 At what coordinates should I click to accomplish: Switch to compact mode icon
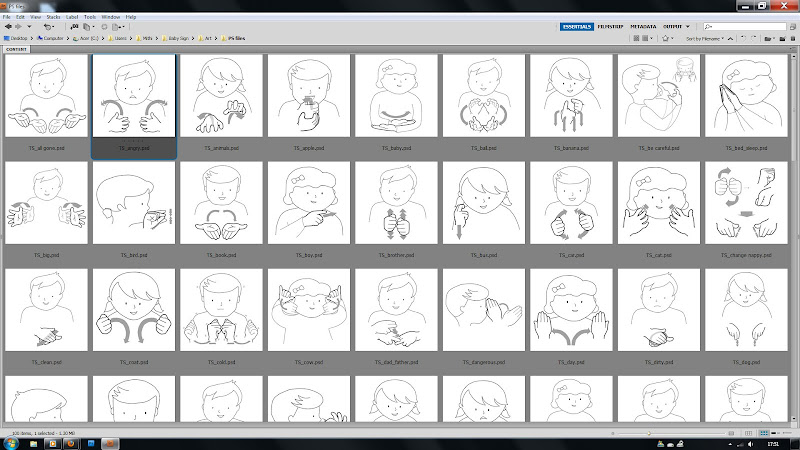[x=792, y=27]
